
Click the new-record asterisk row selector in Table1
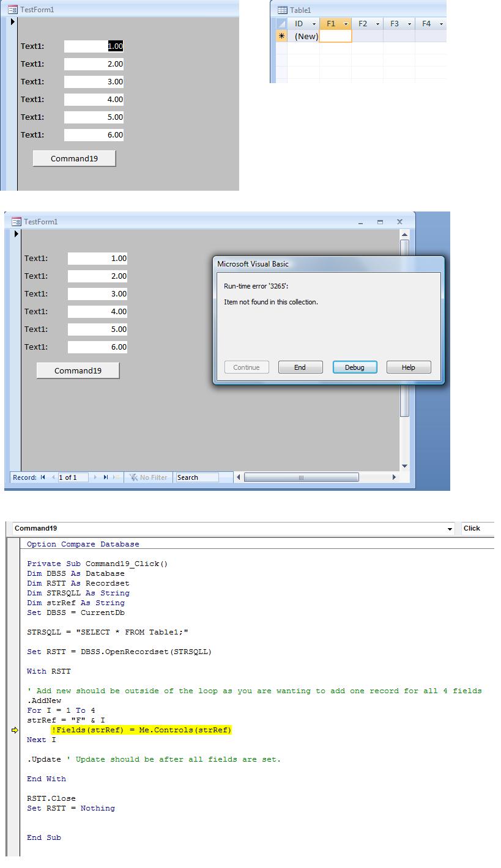click(281, 36)
